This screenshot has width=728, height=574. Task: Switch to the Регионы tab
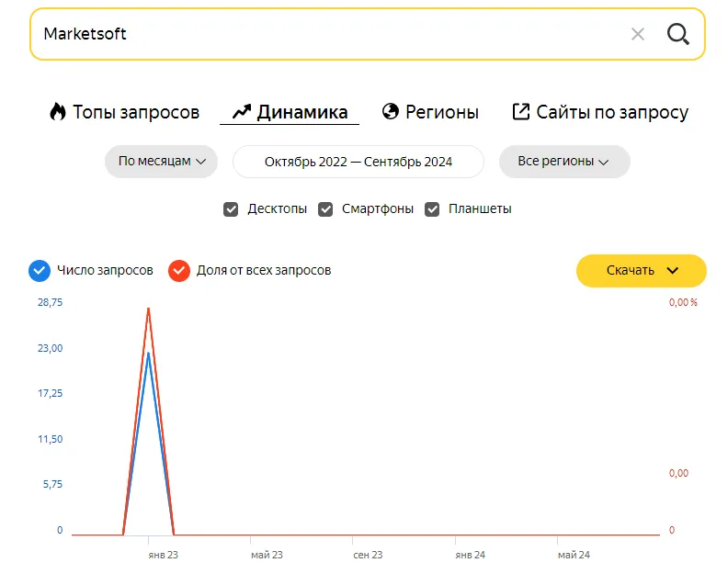click(430, 112)
